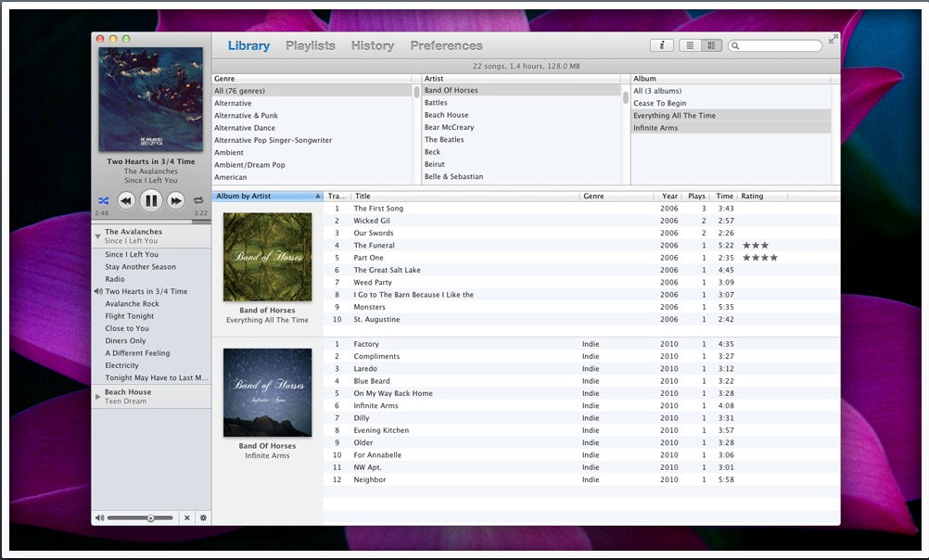Open the Library tab

(248, 45)
